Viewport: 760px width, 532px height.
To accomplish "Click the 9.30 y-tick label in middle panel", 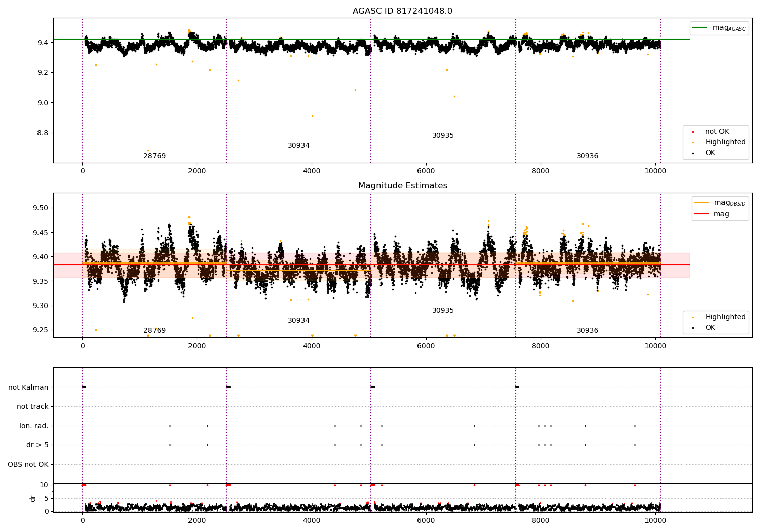I will 41,306.
